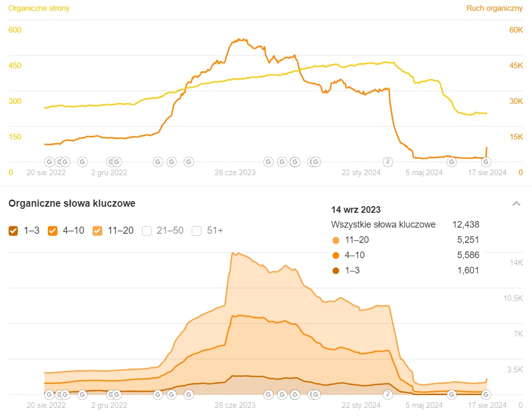This screenshot has width=532, height=417.
Task: Click the "2" updates marker in keywords chart
Action: 388,394
